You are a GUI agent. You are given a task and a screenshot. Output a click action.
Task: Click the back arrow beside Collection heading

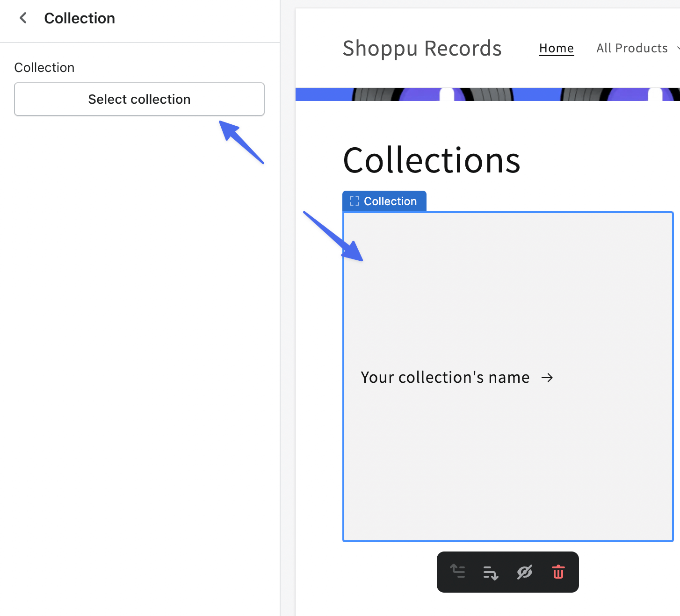[22, 18]
